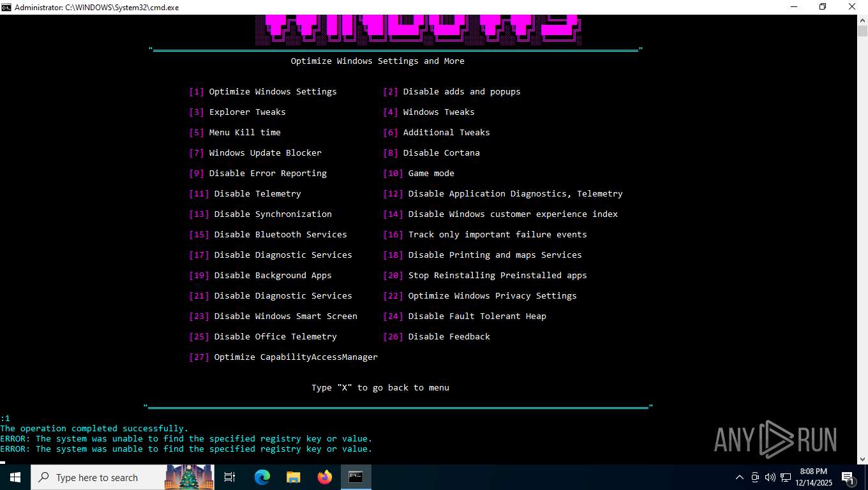Image resolution: width=868 pixels, height=490 pixels.
Task: Click "Disable Background Apps" option
Action: (273, 276)
